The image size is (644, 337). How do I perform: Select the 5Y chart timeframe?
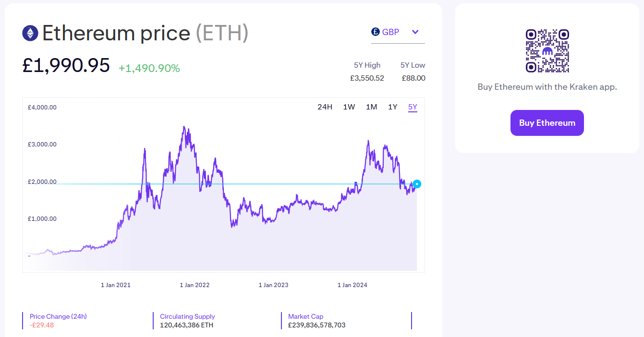click(x=413, y=107)
